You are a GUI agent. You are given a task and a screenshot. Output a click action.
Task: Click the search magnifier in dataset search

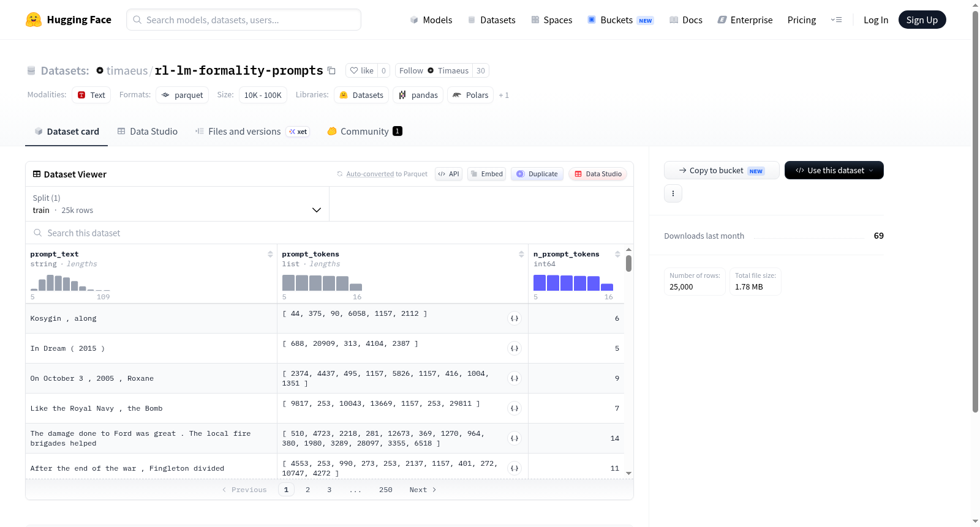coord(38,233)
